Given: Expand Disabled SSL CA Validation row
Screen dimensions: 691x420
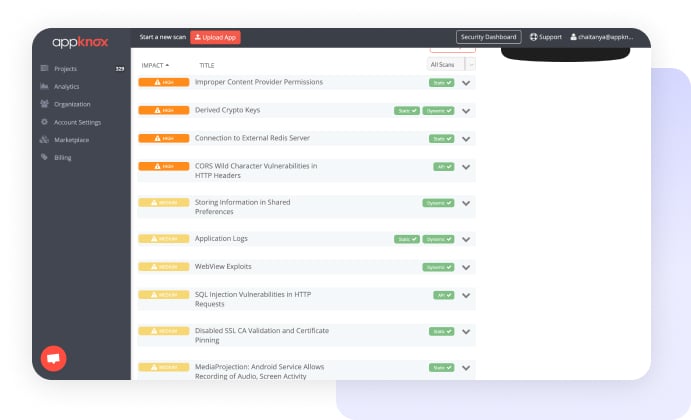Looking at the screenshot, I should (x=466, y=331).
